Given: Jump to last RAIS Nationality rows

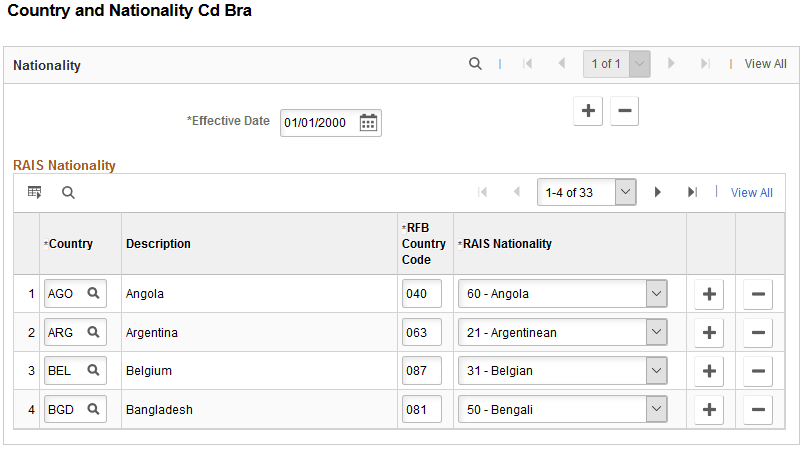Looking at the screenshot, I should coord(692,192).
